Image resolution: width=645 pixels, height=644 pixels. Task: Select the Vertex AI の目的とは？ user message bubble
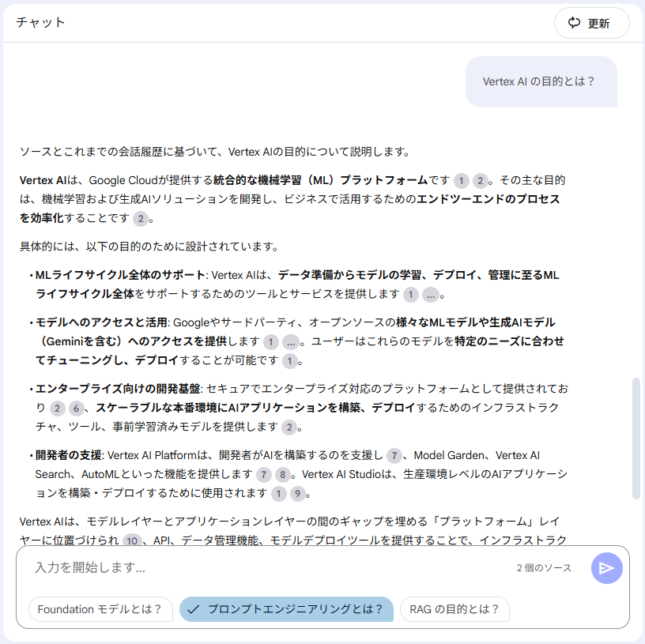tap(541, 81)
